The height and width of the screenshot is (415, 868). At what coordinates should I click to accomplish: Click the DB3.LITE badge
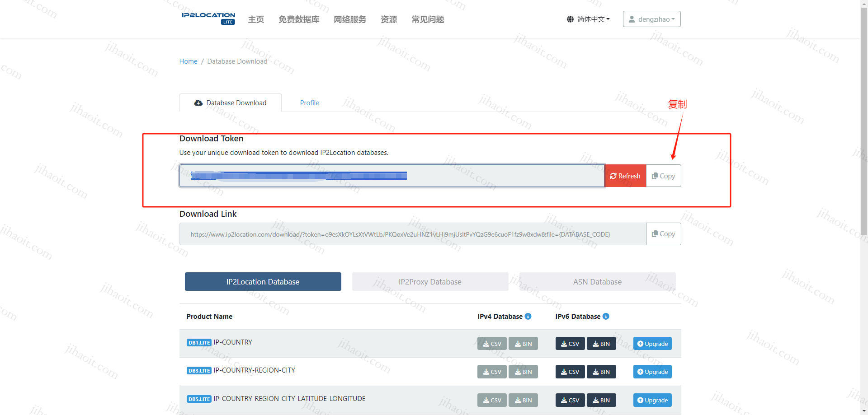pos(199,371)
